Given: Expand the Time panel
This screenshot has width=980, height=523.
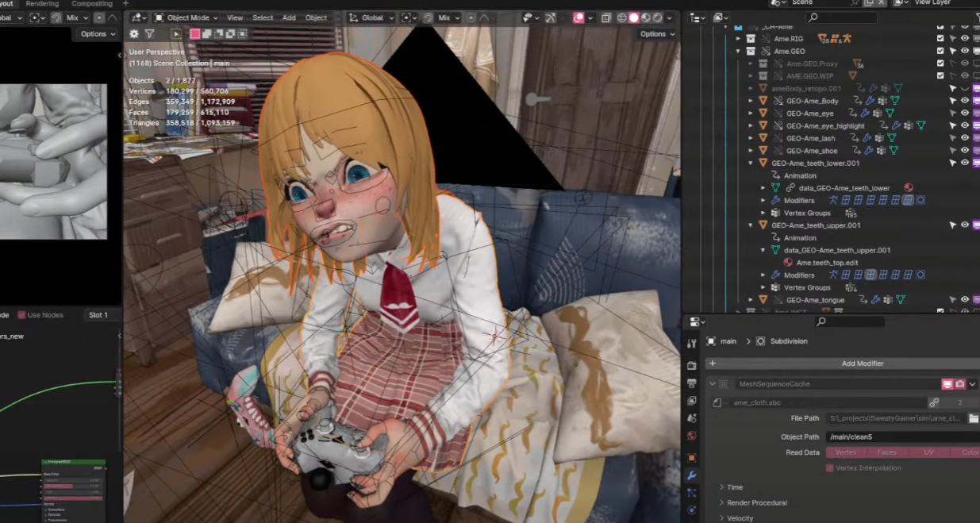Looking at the screenshot, I should (734, 487).
